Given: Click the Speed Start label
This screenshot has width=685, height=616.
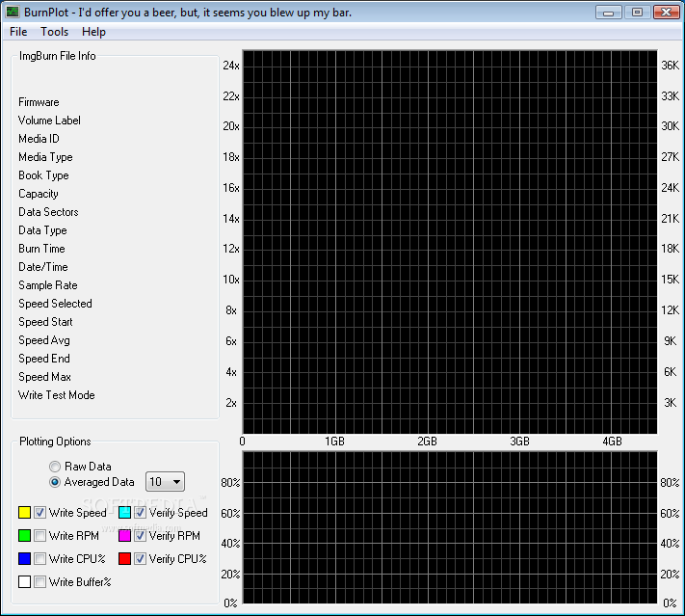Looking at the screenshot, I should point(45,322).
